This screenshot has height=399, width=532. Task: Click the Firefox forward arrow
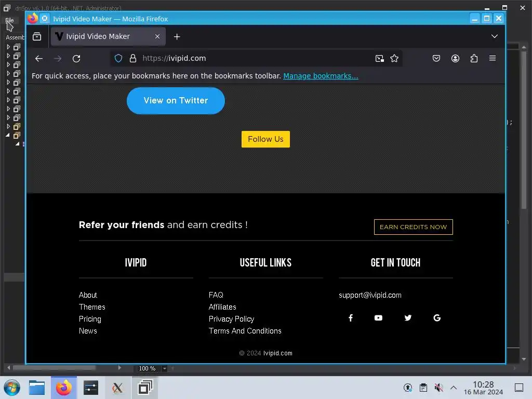coord(58,58)
